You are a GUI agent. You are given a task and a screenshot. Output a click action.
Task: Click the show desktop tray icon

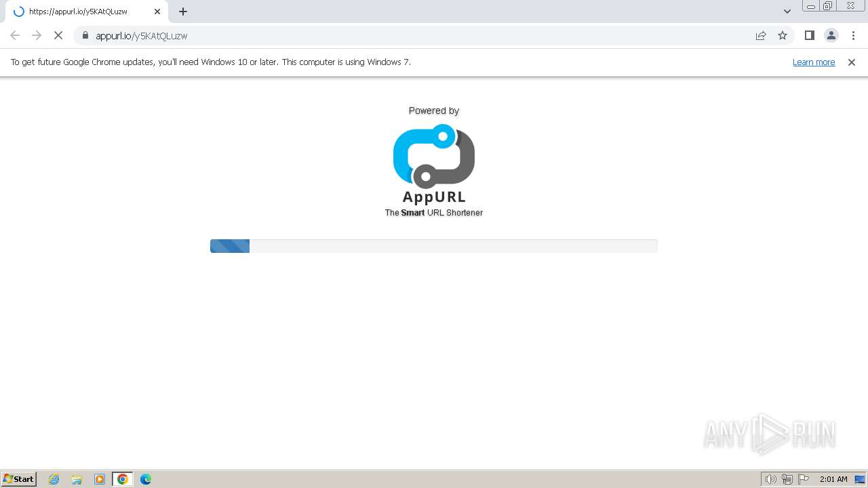pyautogui.click(x=860, y=479)
